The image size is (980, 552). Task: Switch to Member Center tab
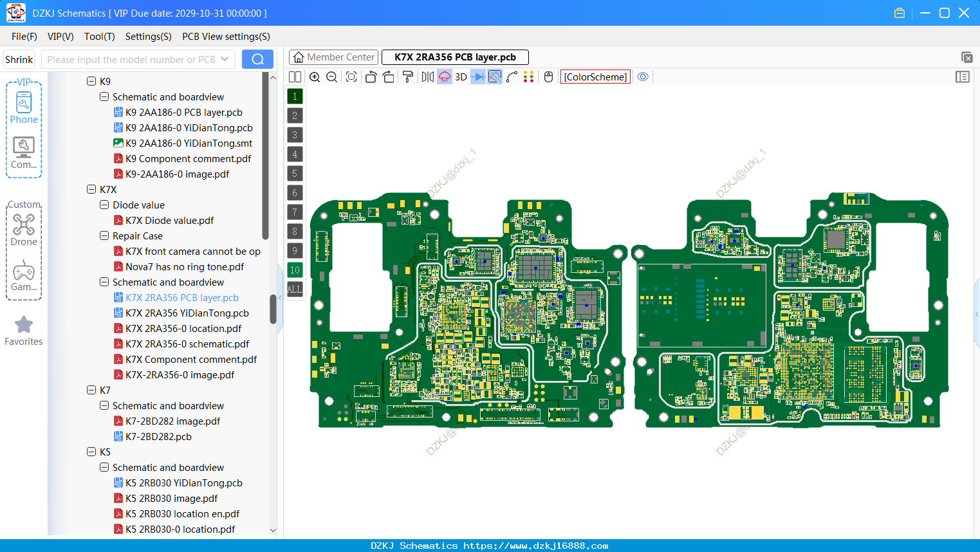click(334, 57)
